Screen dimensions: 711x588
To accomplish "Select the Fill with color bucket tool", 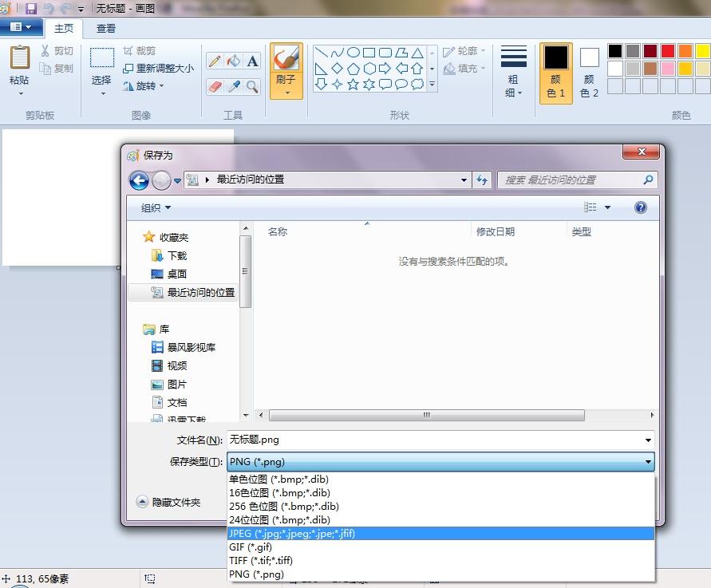I will click(234, 61).
